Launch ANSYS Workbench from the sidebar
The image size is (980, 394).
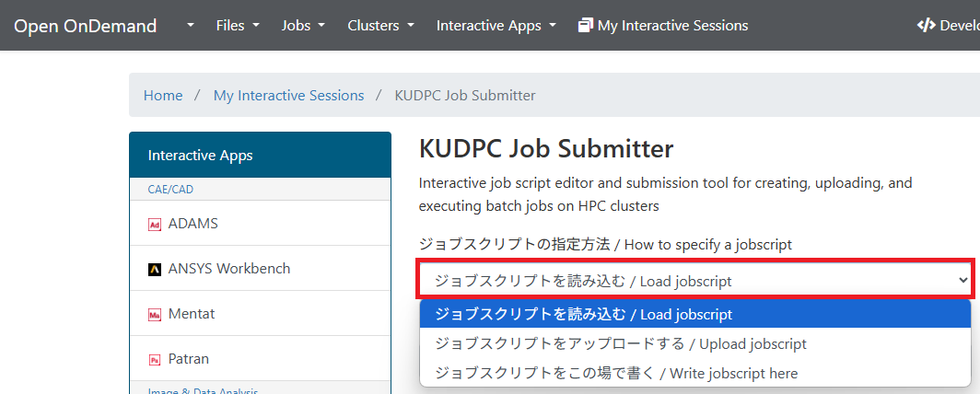click(x=260, y=269)
